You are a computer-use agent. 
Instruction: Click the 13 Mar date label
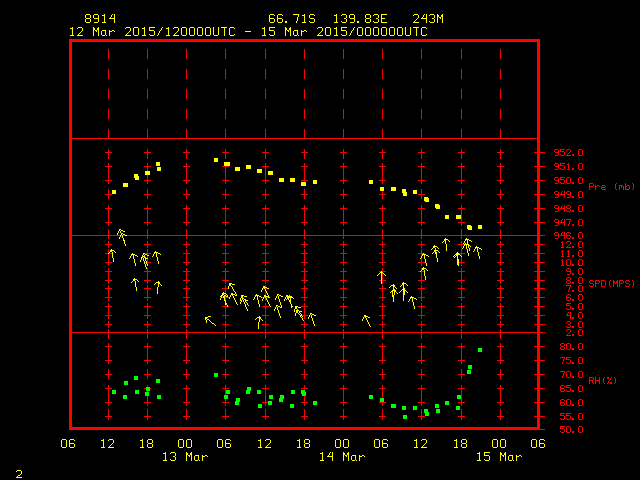point(186,457)
